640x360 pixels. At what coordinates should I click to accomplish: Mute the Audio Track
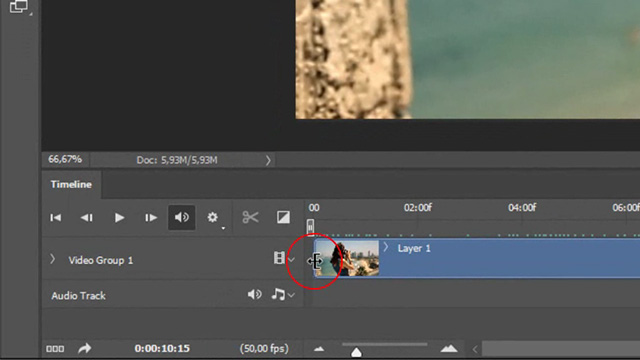(255, 294)
